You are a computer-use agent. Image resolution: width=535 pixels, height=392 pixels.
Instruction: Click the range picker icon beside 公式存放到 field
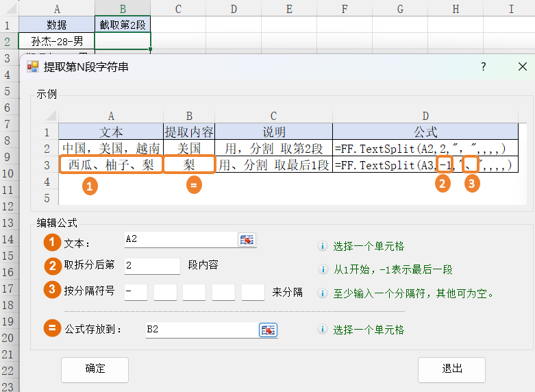tap(267, 330)
